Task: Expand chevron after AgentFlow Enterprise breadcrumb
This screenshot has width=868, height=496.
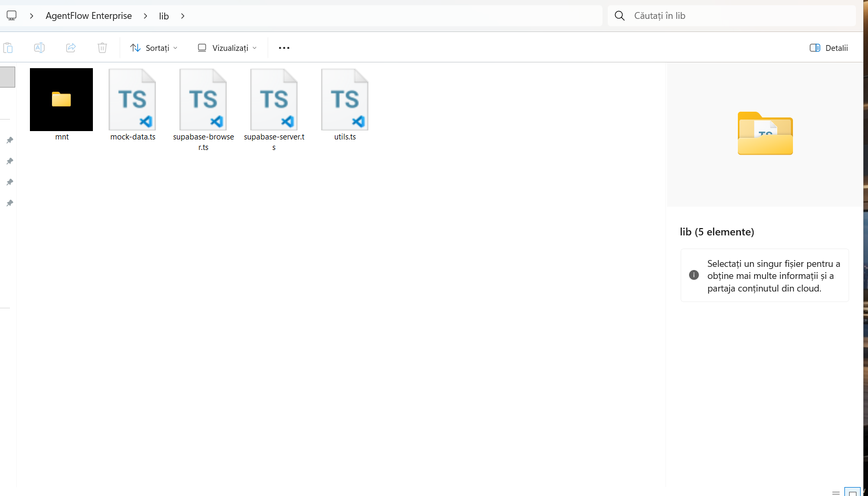Action: pyautogui.click(x=145, y=16)
